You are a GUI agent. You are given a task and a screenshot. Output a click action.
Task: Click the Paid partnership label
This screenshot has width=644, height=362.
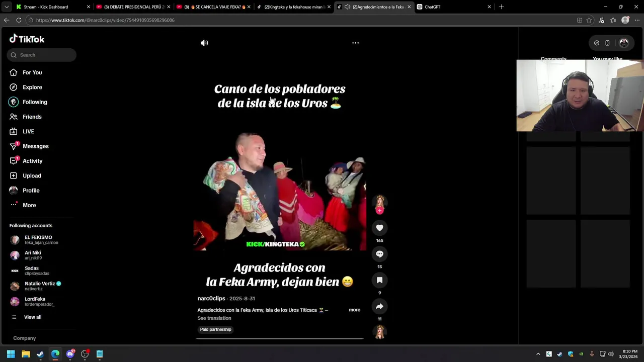(215, 329)
